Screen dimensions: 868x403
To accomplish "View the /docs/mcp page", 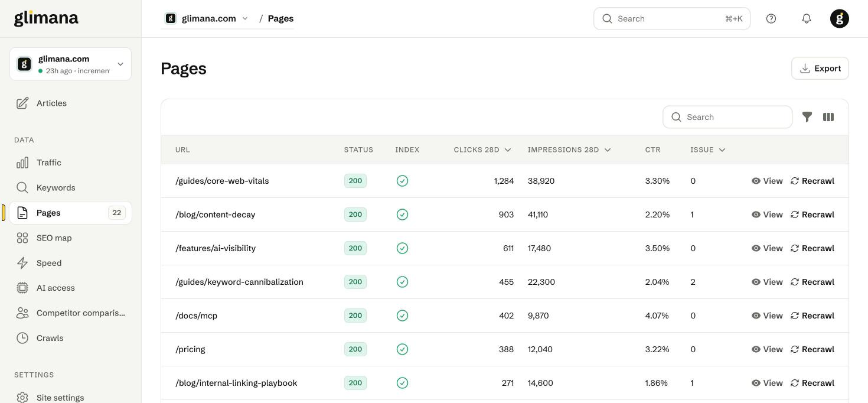I will point(767,316).
